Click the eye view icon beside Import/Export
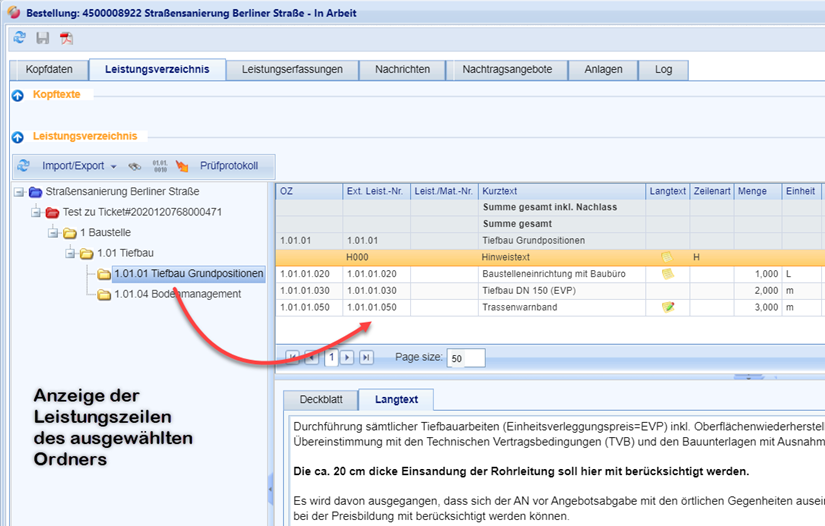The image size is (825, 526). pyautogui.click(x=134, y=166)
